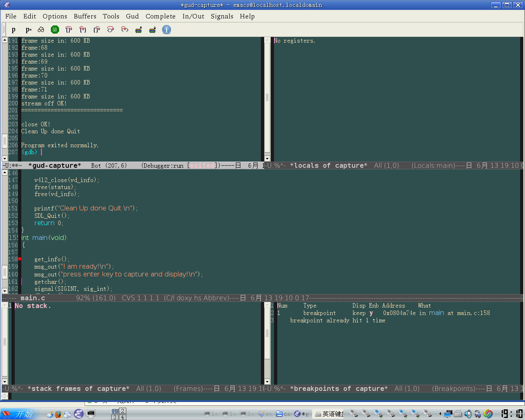Open the Signals menu
Viewport: 525px width, 420px height.
(222, 16)
